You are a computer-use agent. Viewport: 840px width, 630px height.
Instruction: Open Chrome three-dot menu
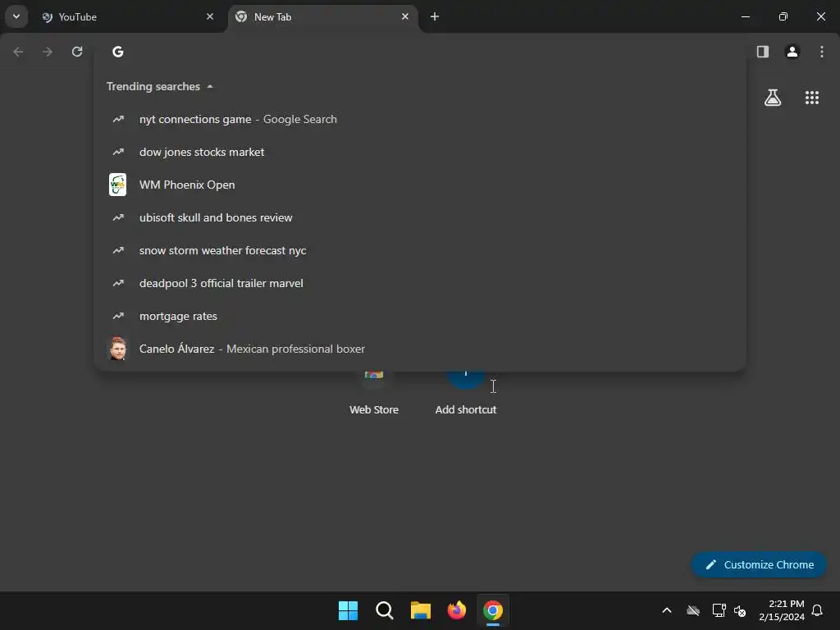[822, 52]
